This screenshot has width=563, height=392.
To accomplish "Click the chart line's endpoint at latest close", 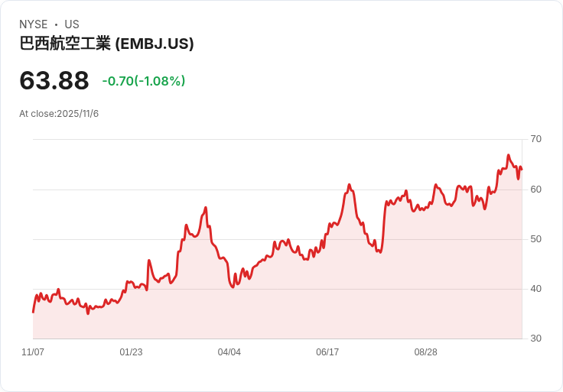I will [x=522, y=170].
